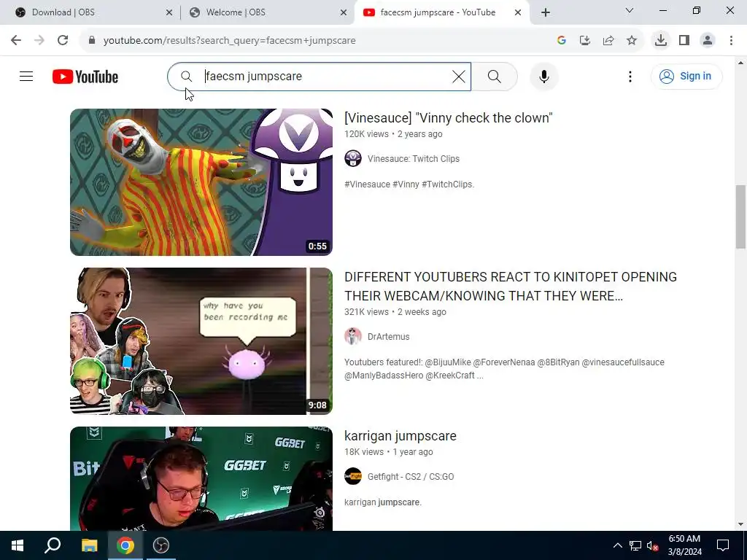Click #Vinesauce #Vinny #TwitchClips description
The image size is (747, 560).
(x=409, y=184)
